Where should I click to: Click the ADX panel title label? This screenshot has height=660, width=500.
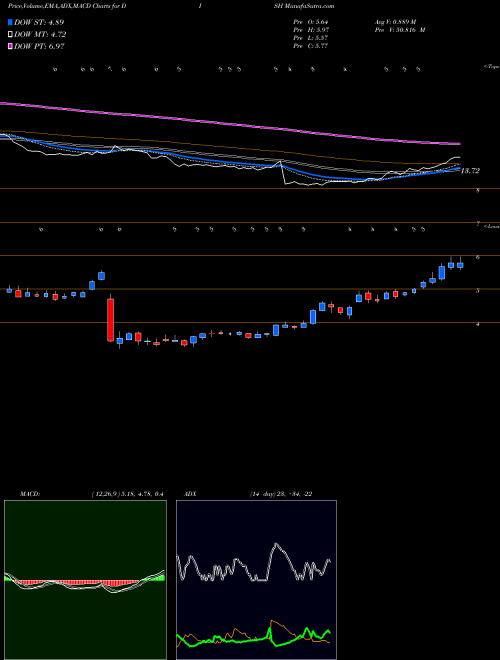pos(191,494)
